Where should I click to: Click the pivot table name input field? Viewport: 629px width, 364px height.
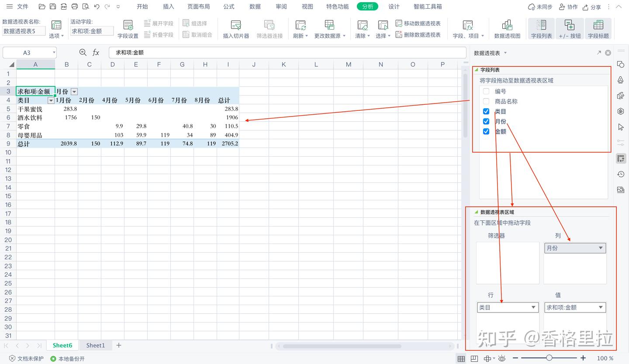[x=24, y=31]
